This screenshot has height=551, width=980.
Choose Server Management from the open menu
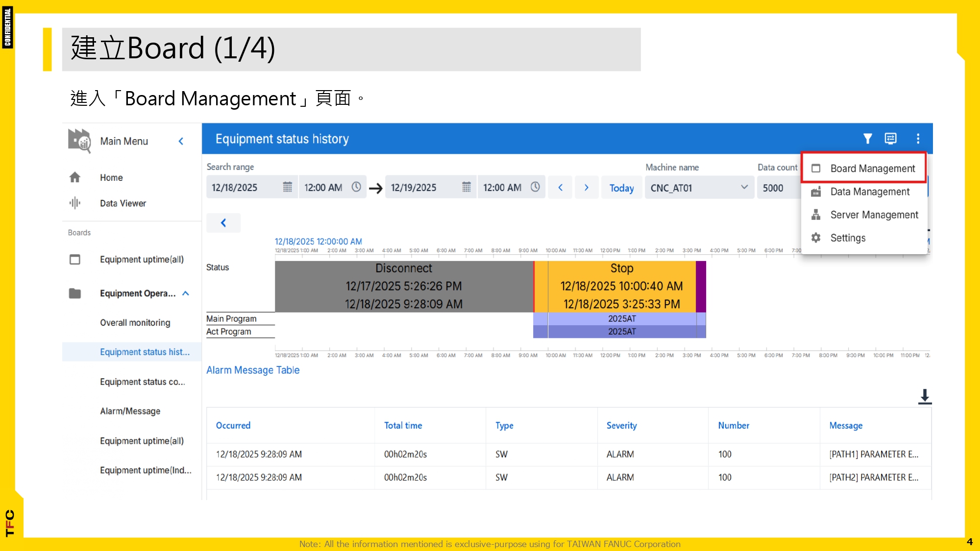point(874,215)
